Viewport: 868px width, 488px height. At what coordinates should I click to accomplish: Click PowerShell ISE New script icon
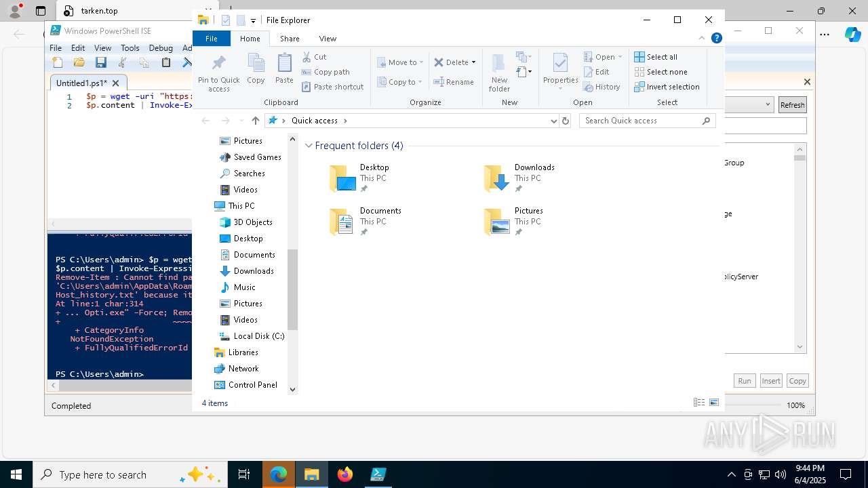(58, 63)
